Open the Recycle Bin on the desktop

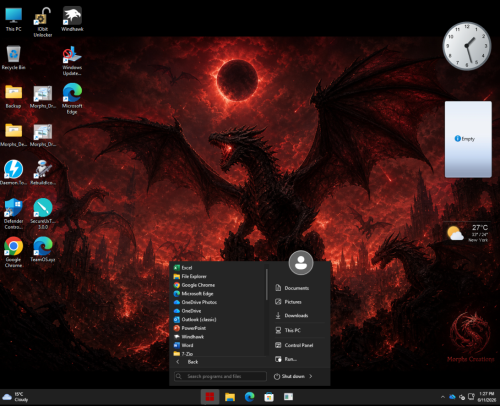point(13,58)
